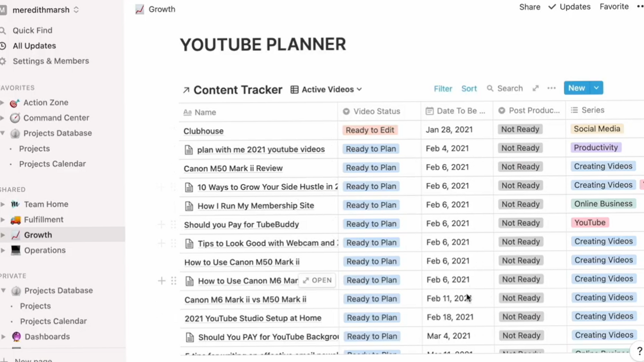Click the expand-to-full-page arrow beside Search

coord(535,88)
